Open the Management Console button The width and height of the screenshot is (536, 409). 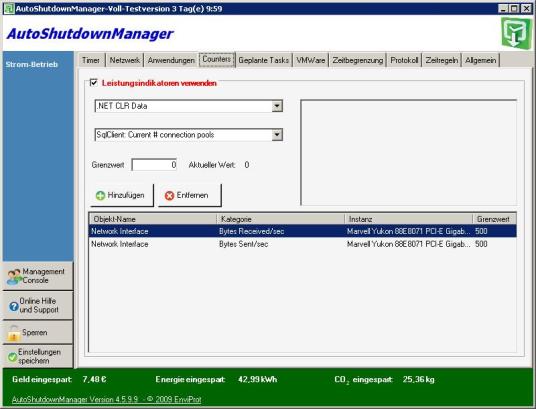[38, 276]
